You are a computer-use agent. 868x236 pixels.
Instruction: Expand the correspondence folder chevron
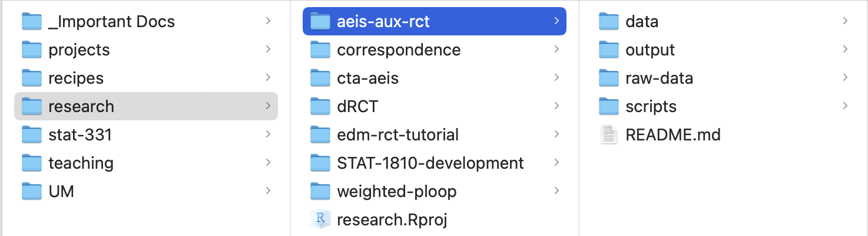556,50
